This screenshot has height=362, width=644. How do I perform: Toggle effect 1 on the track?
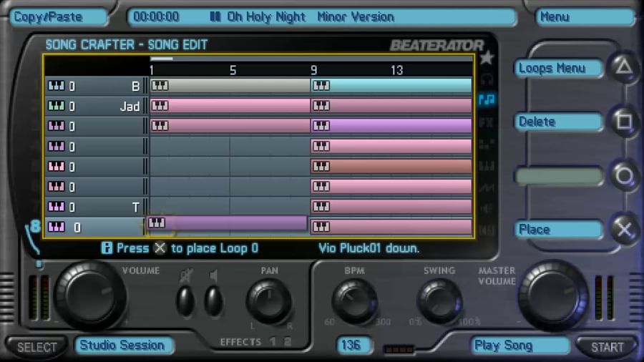pyautogui.click(x=273, y=341)
